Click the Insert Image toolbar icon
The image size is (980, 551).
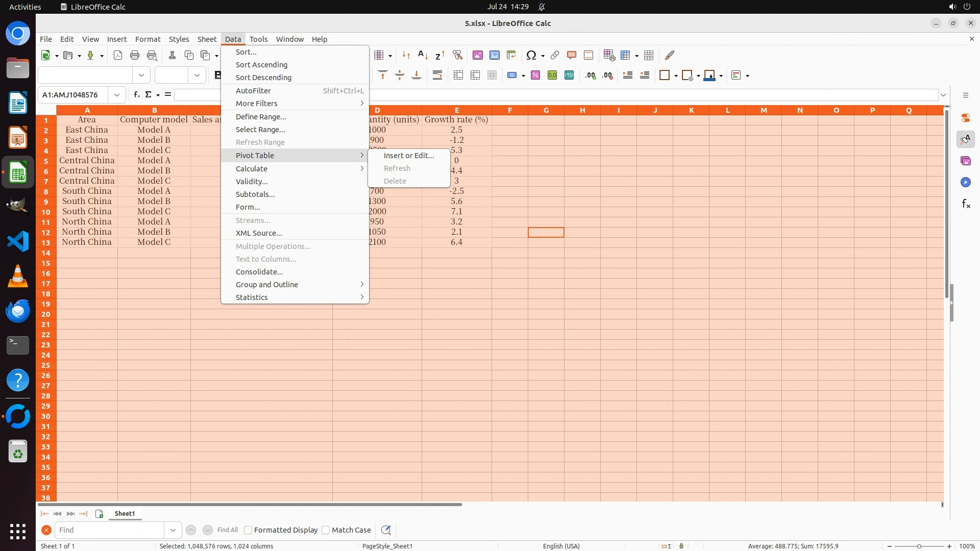click(x=478, y=55)
